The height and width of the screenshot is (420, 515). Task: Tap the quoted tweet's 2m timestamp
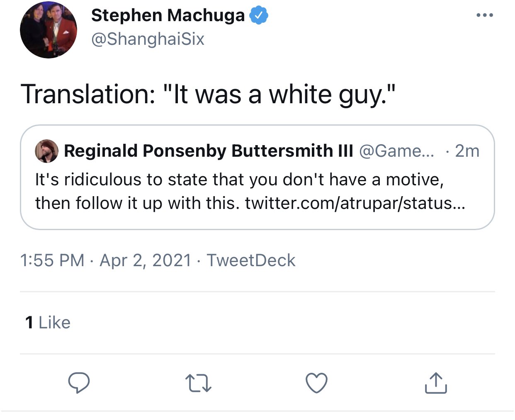467,151
